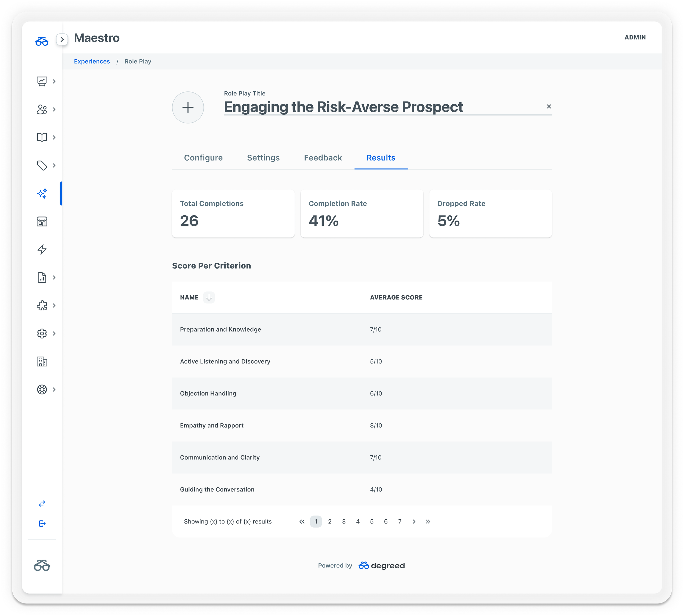Image resolution: width=684 pixels, height=616 pixels.
Task: Switch to the Configure tab
Action: click(203, 158)
